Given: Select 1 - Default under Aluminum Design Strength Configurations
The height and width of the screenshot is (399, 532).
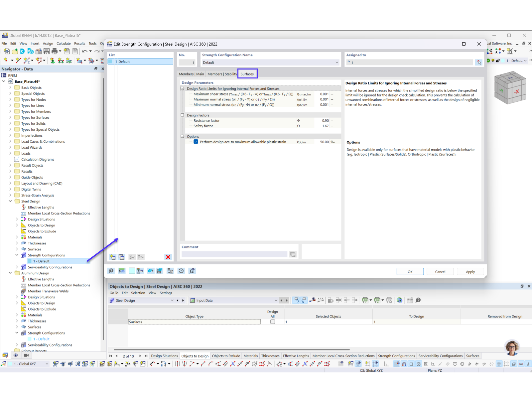Looking at the screenshot, I should tap(41, 339).
